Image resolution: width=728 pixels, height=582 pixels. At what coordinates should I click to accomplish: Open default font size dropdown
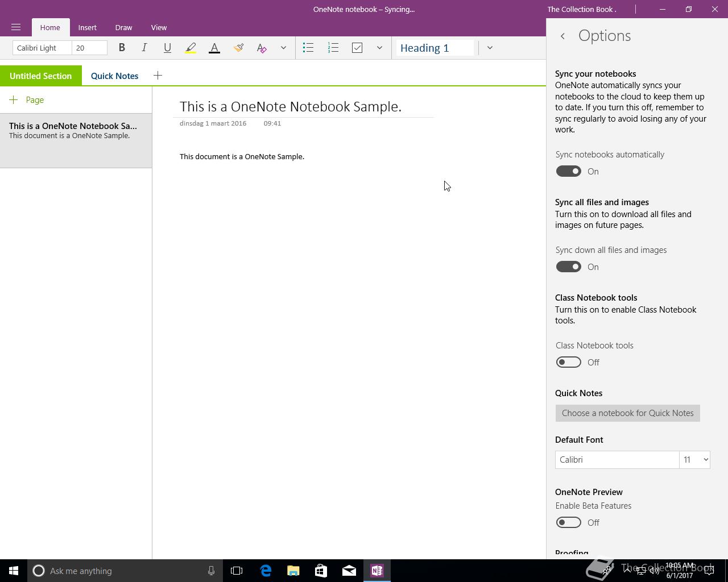tap(695, 460)
